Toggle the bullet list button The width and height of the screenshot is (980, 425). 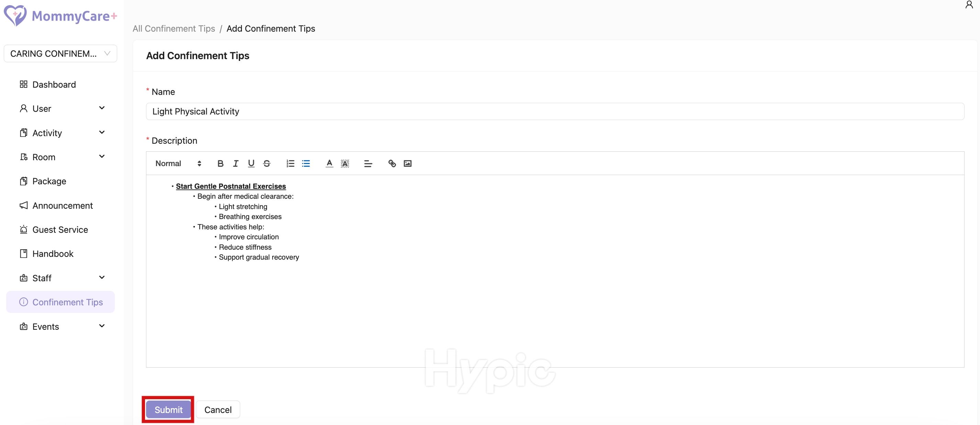coord(306,163)
